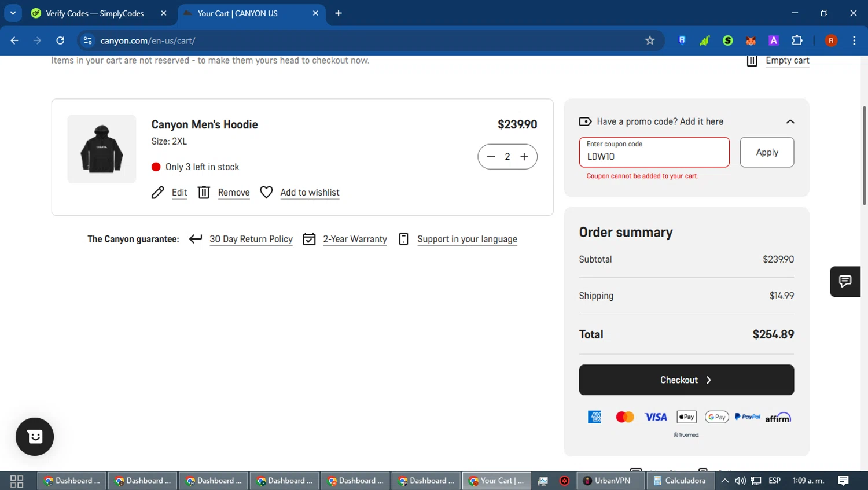
Task: Click the purple A extension icon
Action: coord(774,40)
